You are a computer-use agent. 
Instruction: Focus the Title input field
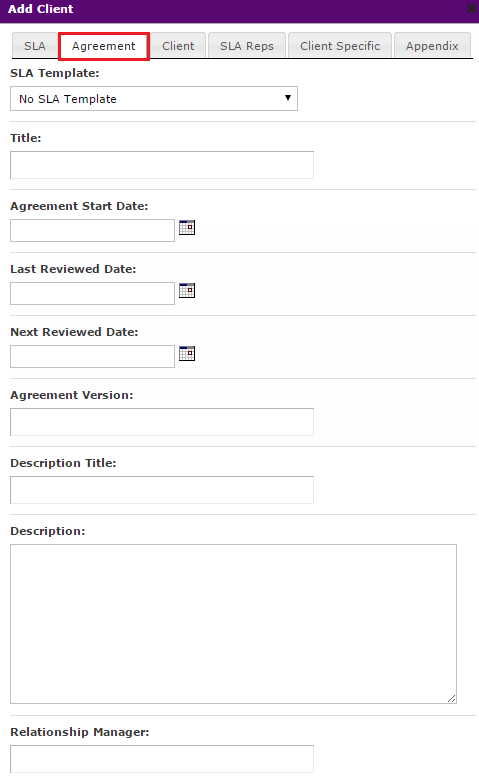point(162,165)
